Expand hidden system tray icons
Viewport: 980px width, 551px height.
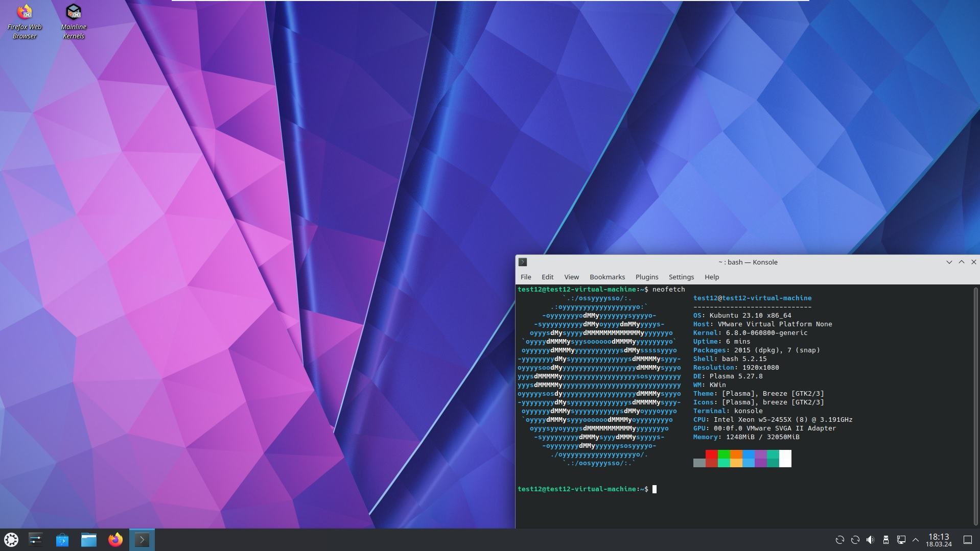click(x=916, y=540)
